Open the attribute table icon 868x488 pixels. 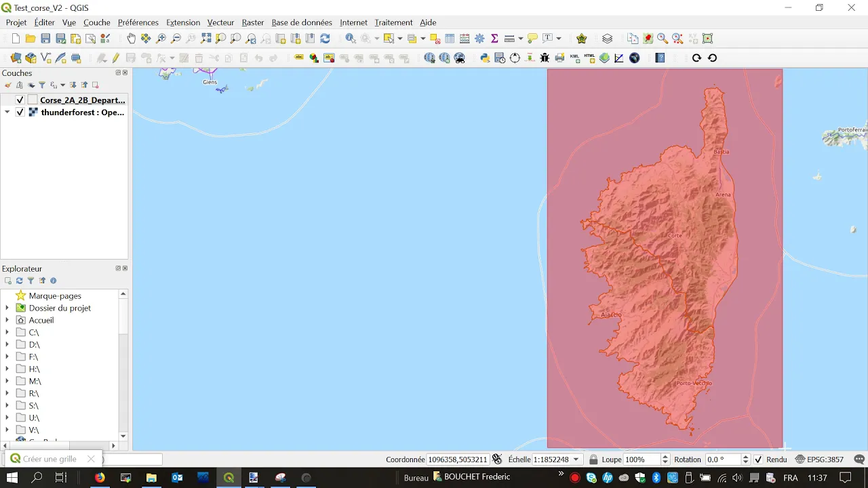tap(450, 39)
